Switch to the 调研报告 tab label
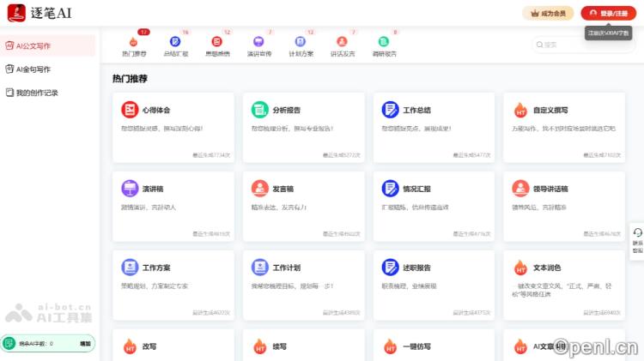Screen dimensions: 644x361 pos(385,54)
